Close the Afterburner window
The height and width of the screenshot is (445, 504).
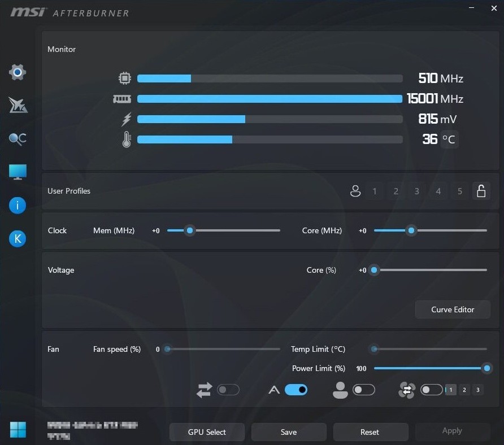pyautogui.click(x=494, y=8)
